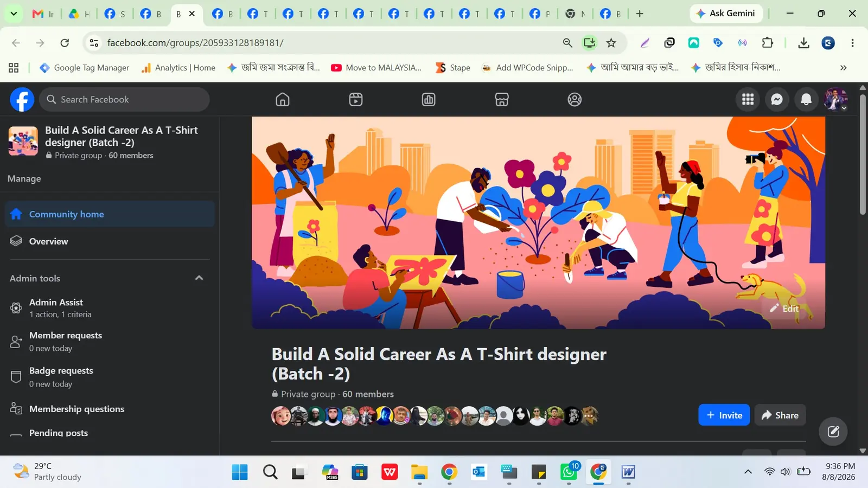The height and width of the screenshot is (488, 868).
Task: Switch to the Gmail tab
Action: coord(43,14)
